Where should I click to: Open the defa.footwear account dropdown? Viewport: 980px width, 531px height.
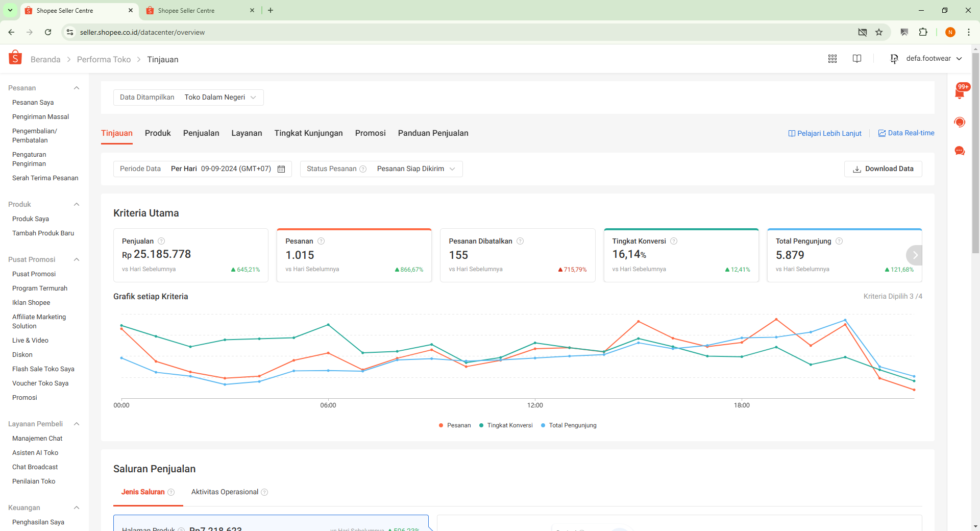(x=926, y=59)
